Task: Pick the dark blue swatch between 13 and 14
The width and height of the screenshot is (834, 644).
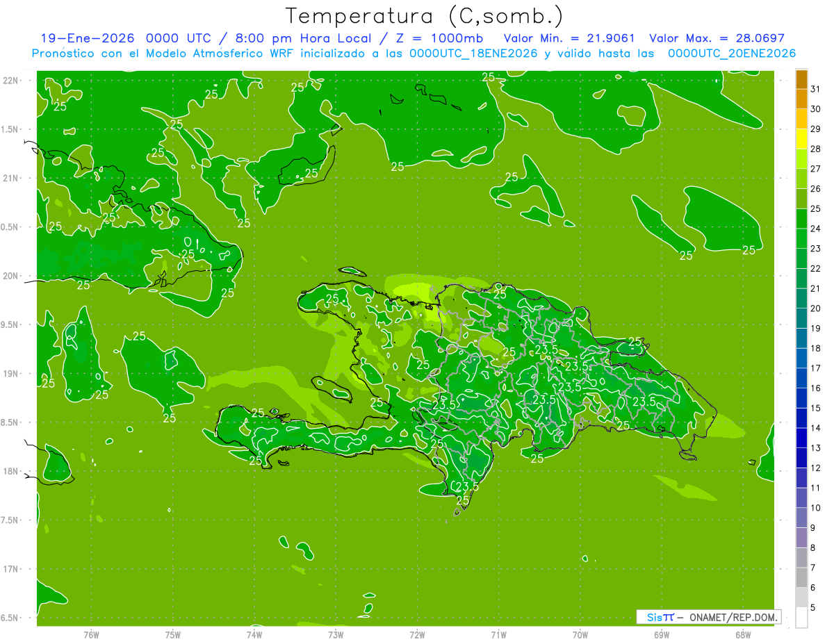Action: click(801, 438)
